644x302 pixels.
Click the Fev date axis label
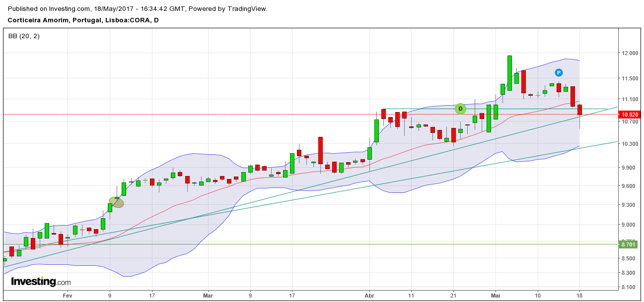coord(68,295)
